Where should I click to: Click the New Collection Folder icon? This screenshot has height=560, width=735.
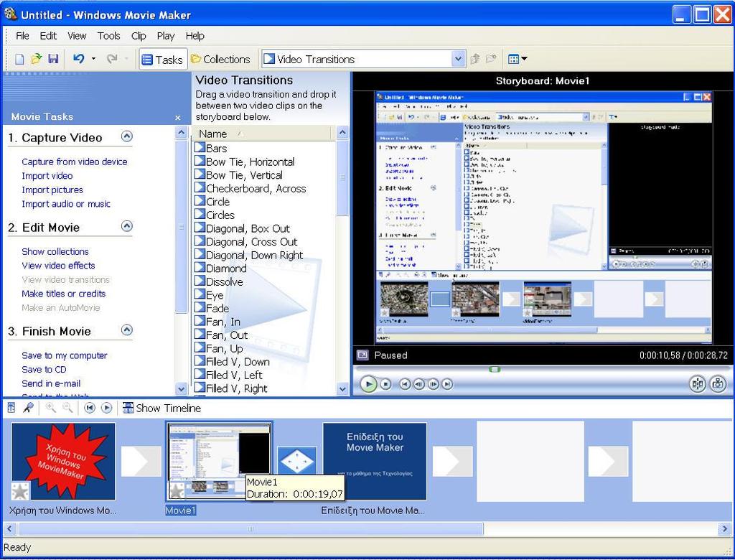click(x=491, y=59)
